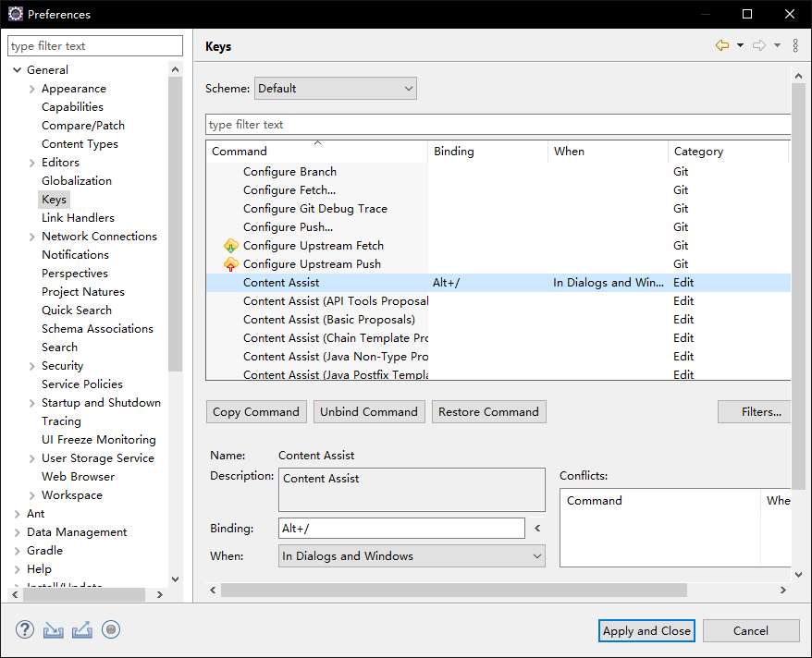Open the back history dropdown arrow
Screen dimensions: 812x658
point(740,45)
